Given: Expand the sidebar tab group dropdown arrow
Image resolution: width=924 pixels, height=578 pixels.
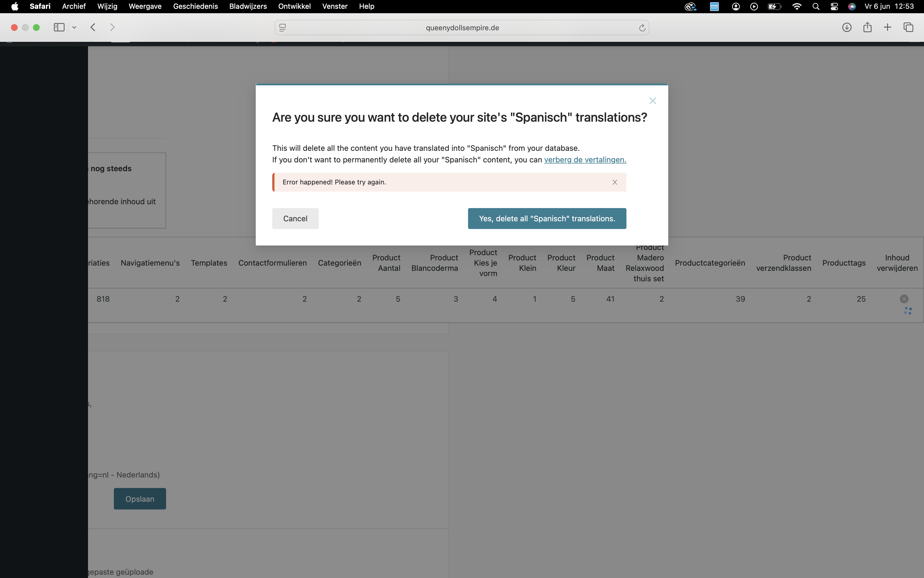Looking at the screenshot, I should click(x=74, y=27).
